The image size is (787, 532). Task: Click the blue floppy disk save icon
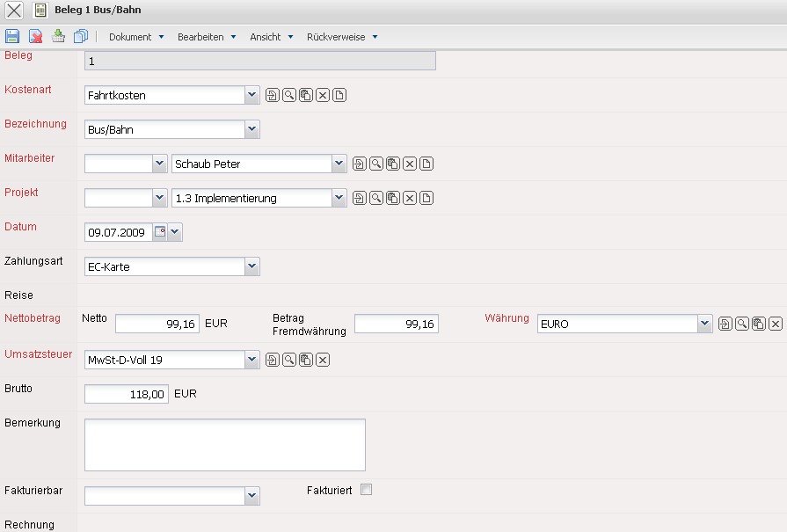pos(12,36)
